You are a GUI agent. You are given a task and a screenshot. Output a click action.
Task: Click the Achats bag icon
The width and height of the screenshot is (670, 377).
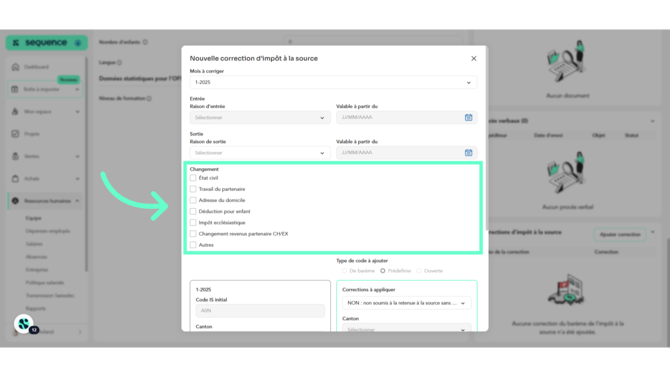[15, 179]
